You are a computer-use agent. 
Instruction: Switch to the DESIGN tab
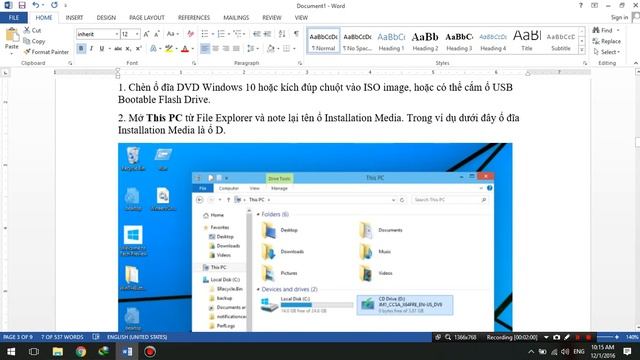pyautogui.click(x=106, y=18)
